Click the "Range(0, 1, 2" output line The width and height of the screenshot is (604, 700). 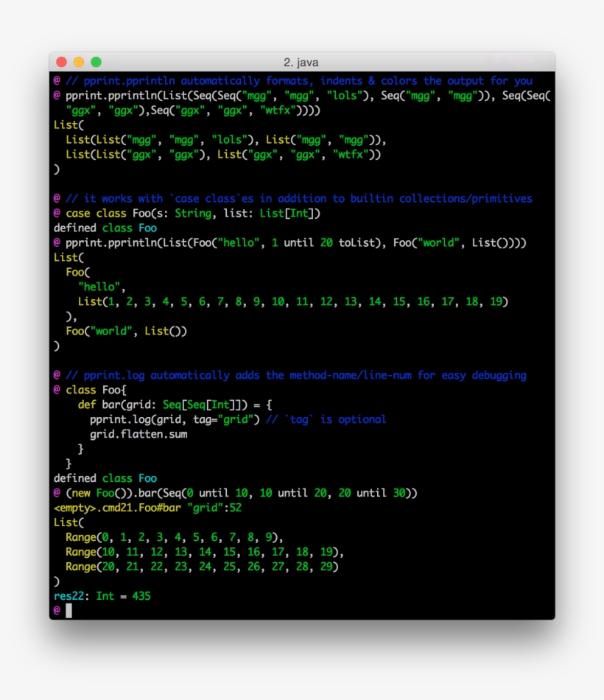coord(175,537)
